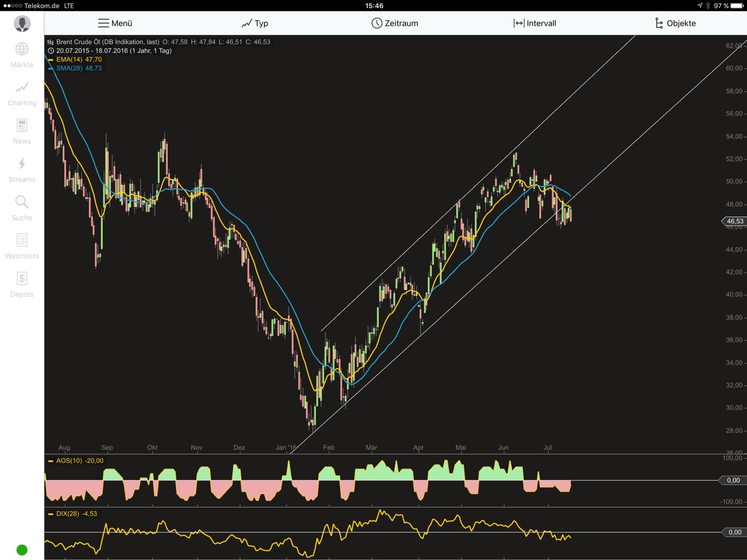The height and width of the screenshot is (560, 747).
Task: Open Suche magnifier search
Action: pyautogui.click(x=22, y=208)
